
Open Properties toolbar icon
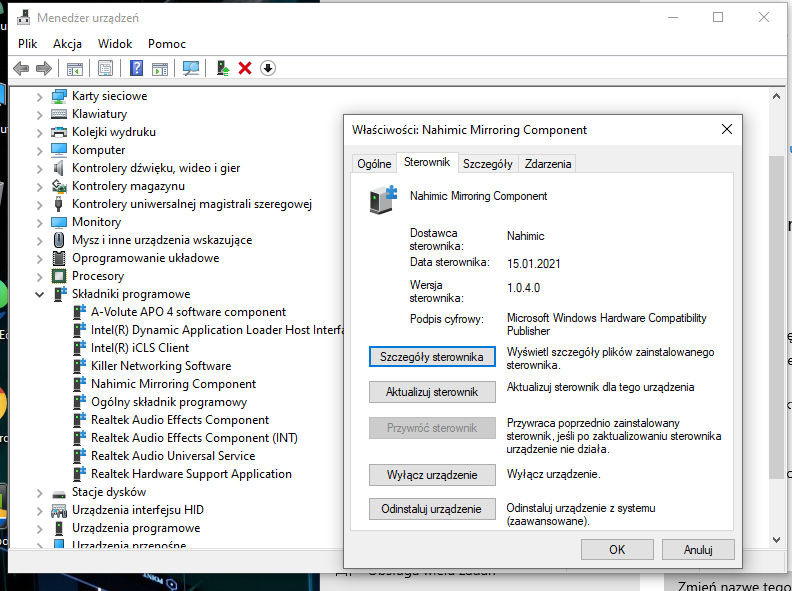106,68
